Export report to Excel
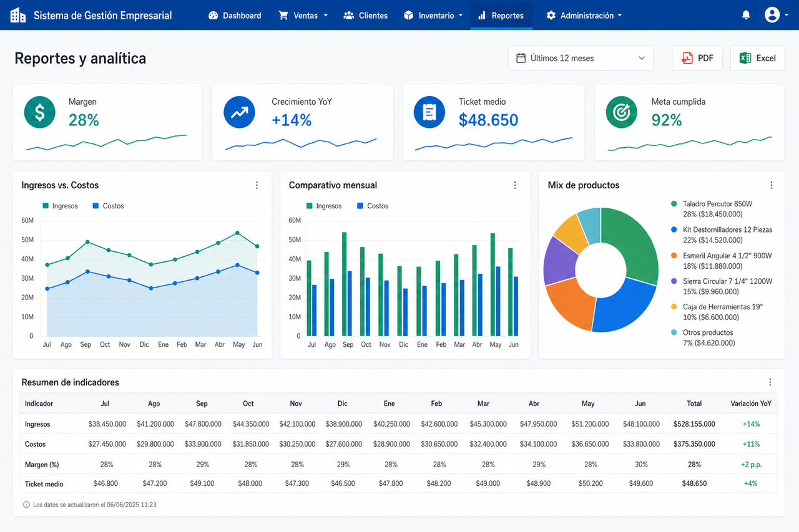 pyautogui.click(x=757, y=58)
